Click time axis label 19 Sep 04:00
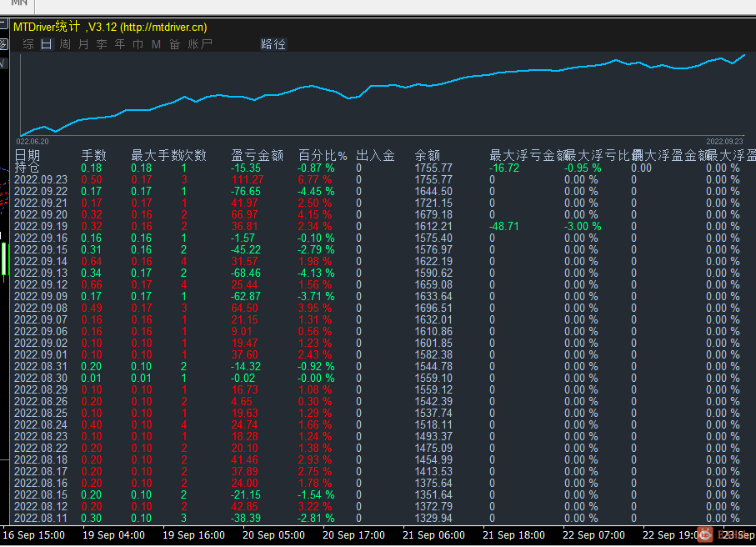The width and height of the screenshot is (756, 547). pos(114,535)
